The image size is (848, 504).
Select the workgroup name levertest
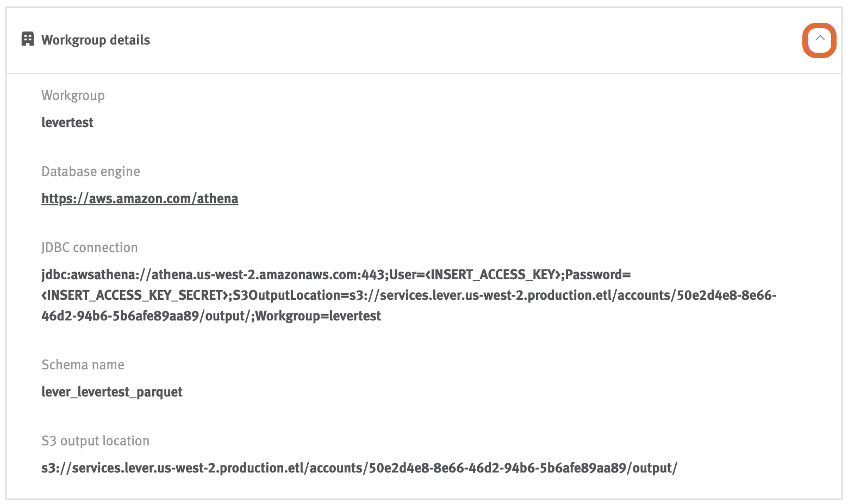tap(67, 122)
